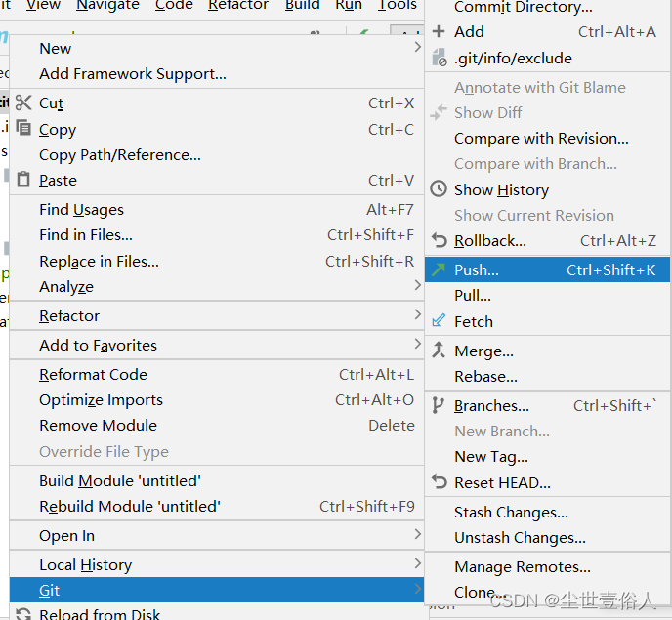Click the clock icon for Show History

coord(439,189)
